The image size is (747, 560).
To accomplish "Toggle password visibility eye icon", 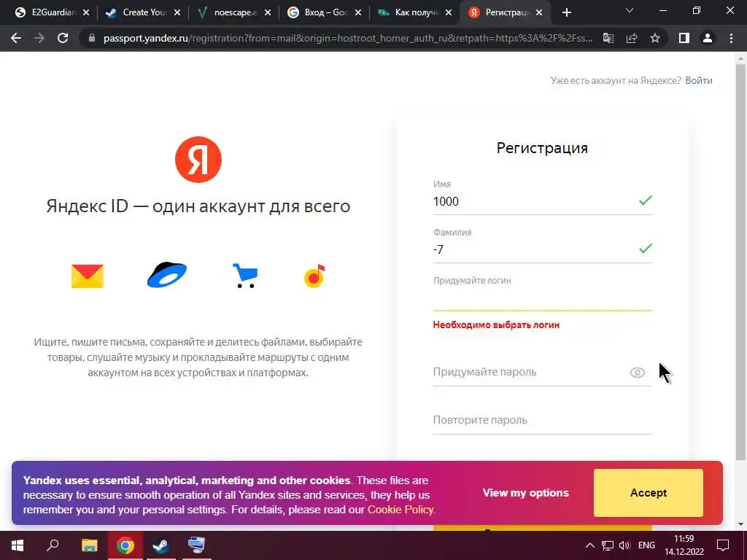I will tap(638, 373).
